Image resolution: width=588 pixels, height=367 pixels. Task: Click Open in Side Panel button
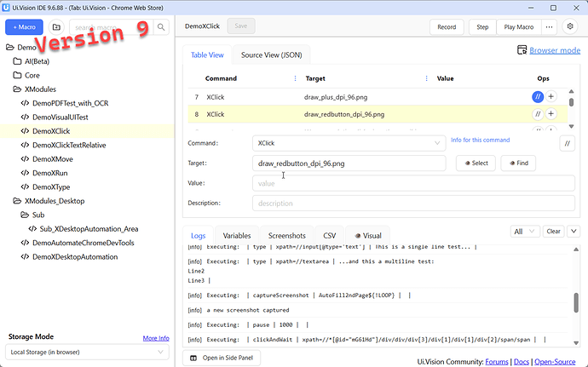click(x=222, y=358)
